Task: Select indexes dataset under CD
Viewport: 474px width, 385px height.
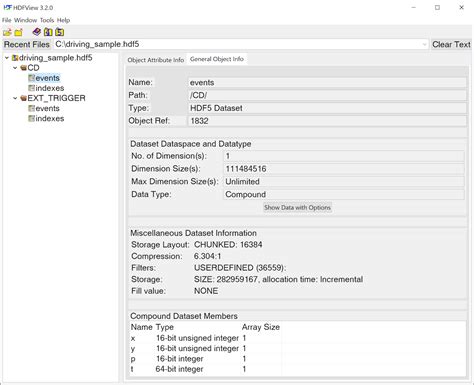Action: tap(50, 88)
